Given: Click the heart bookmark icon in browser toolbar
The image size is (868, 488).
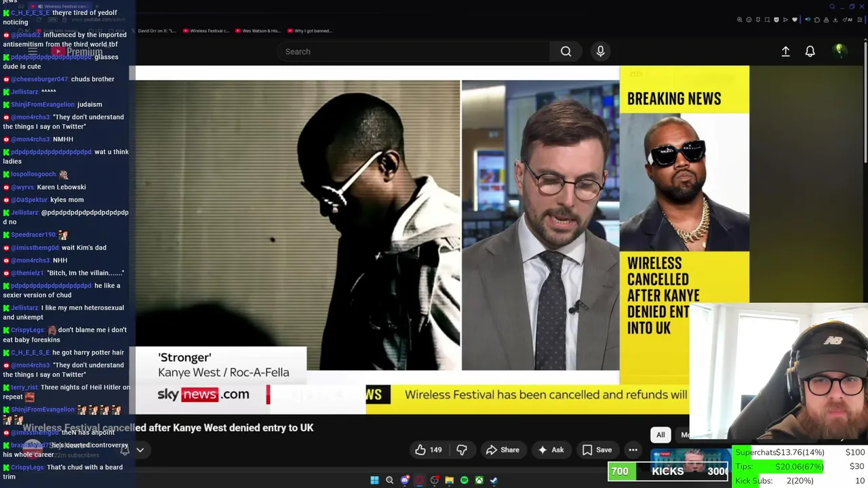Looking at the screenshot, I should pos(795,20).
